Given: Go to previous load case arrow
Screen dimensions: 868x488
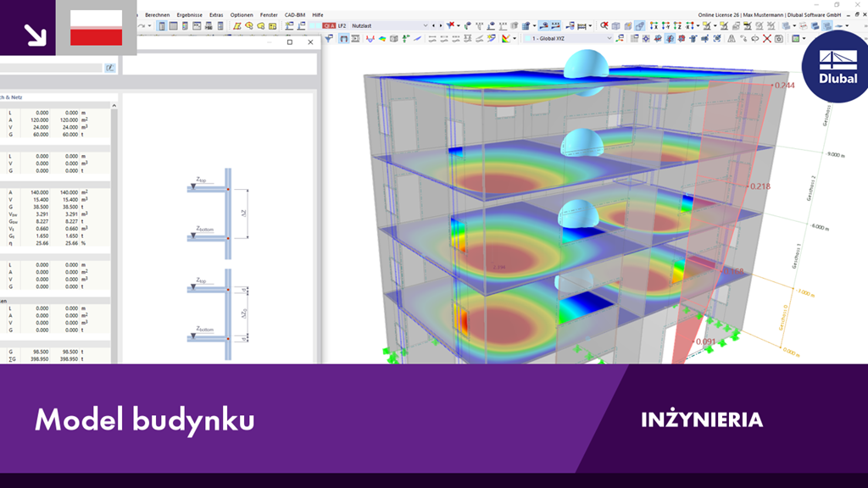Looking at the screenshot, I should [x=433, y=25].
